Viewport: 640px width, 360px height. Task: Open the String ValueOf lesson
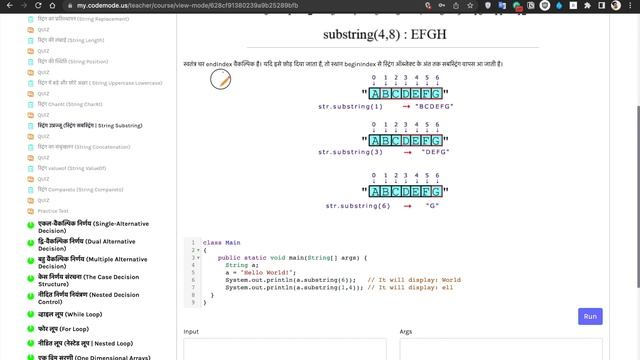pos(72,168)
